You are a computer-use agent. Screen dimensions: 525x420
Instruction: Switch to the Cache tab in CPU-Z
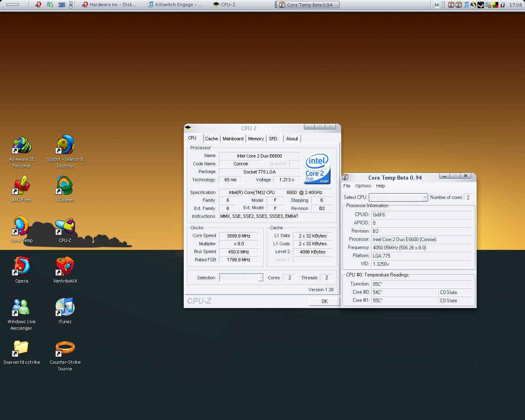[212, 139]
